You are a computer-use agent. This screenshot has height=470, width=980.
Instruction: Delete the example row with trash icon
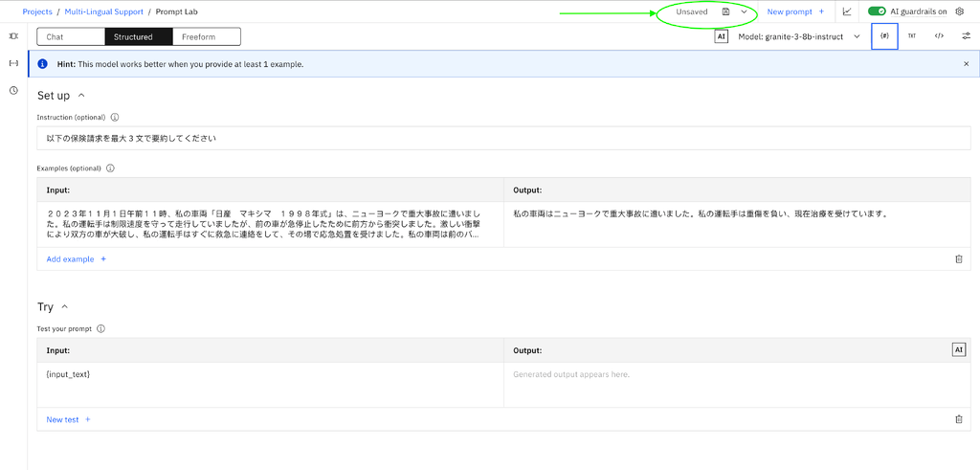click(x=959, y=258)
